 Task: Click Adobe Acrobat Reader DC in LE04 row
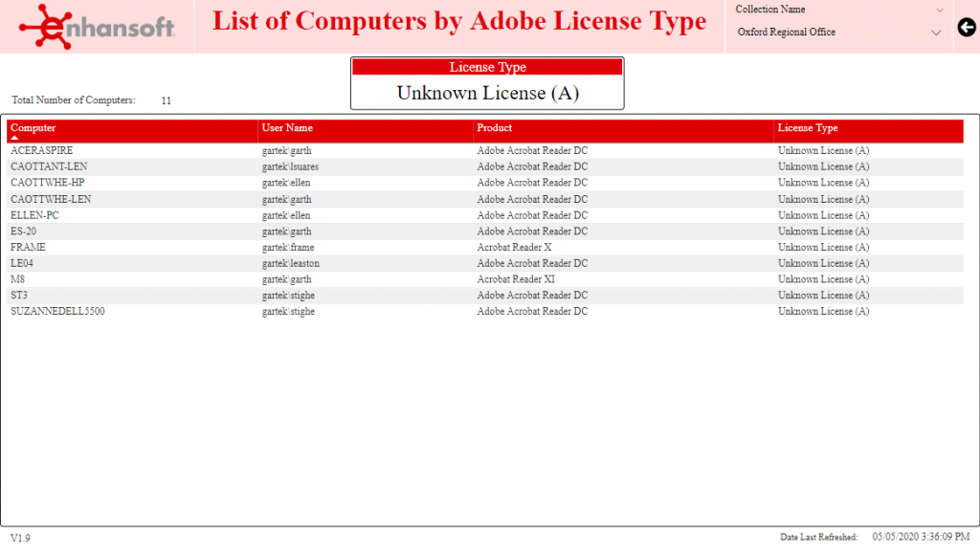click(532, 264)
